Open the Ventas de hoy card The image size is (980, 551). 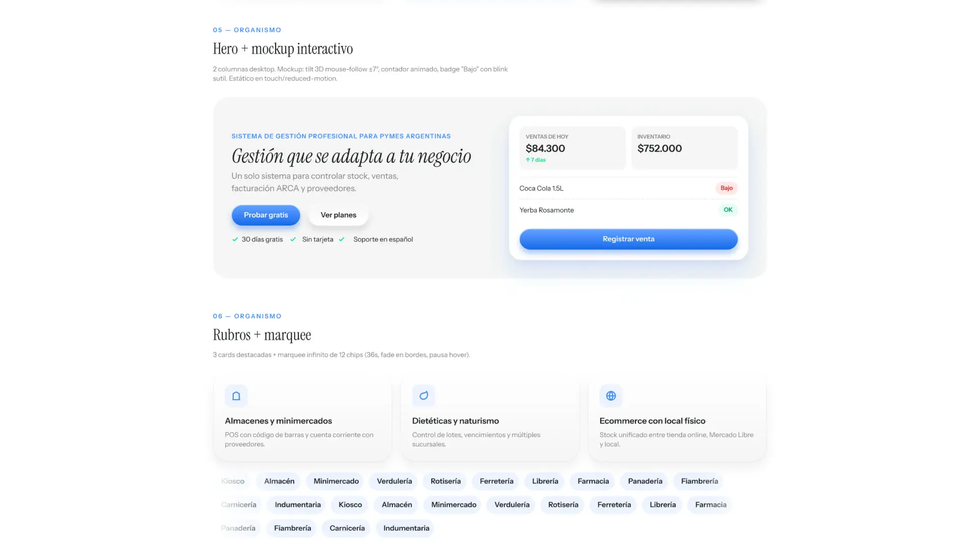[573, 148]
